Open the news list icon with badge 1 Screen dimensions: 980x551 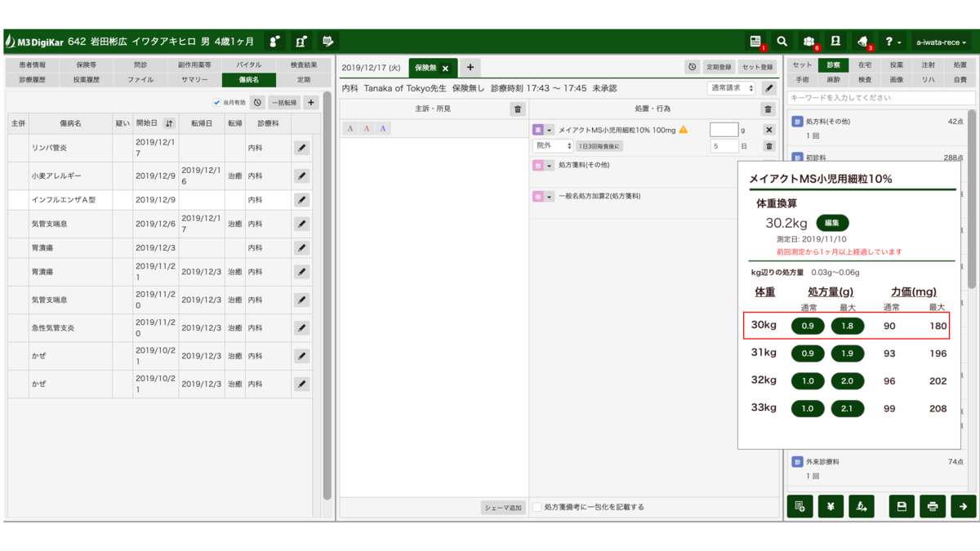point(755,42)
